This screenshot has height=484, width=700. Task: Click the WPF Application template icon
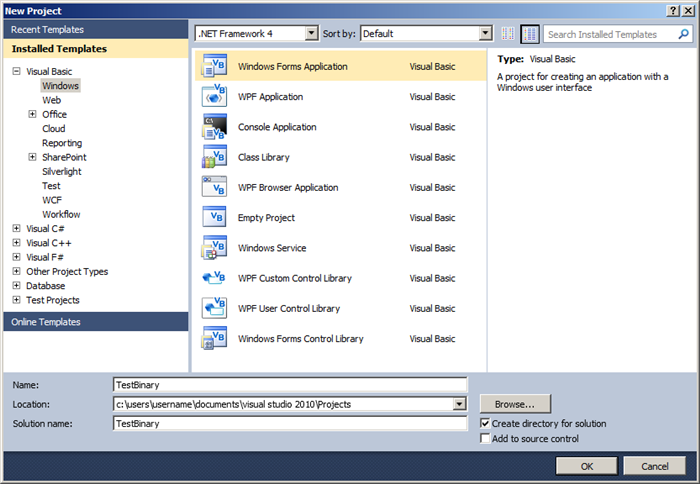coord(214,96)
